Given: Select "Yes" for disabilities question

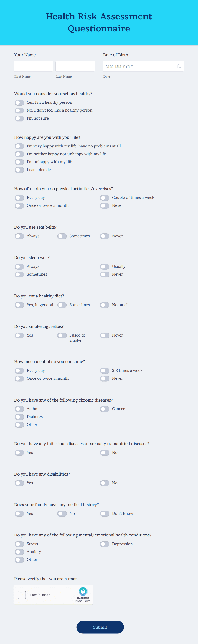Looking at the screenshot, I should click(x=19, y=483).
